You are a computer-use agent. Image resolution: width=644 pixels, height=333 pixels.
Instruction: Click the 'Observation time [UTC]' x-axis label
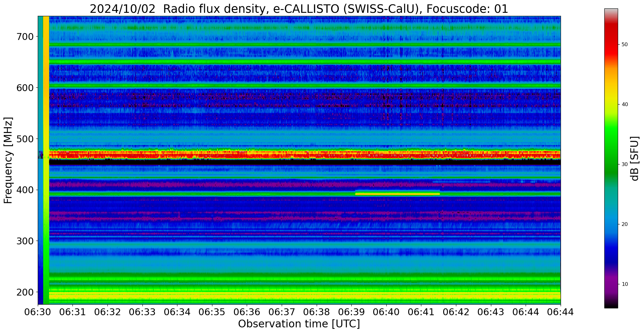(x=299, y=324)
